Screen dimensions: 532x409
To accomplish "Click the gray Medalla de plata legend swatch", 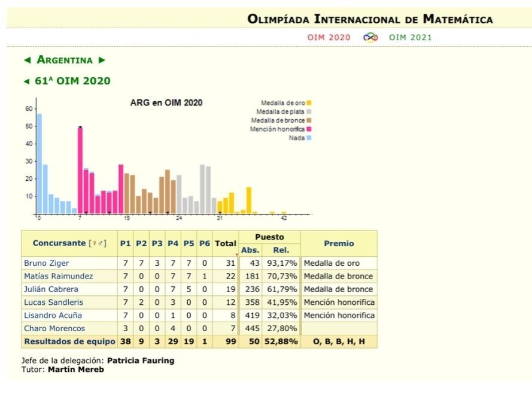I will click(309, 111).
